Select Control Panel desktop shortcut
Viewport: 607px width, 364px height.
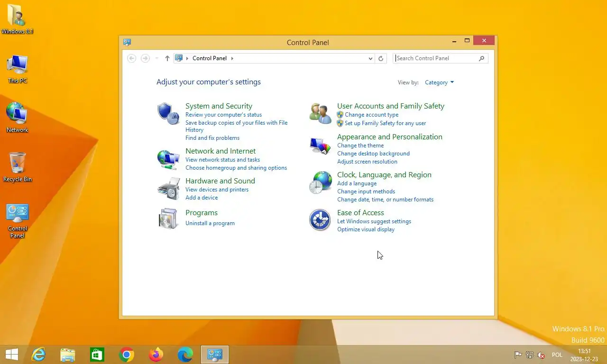click(x=18, y=221)
